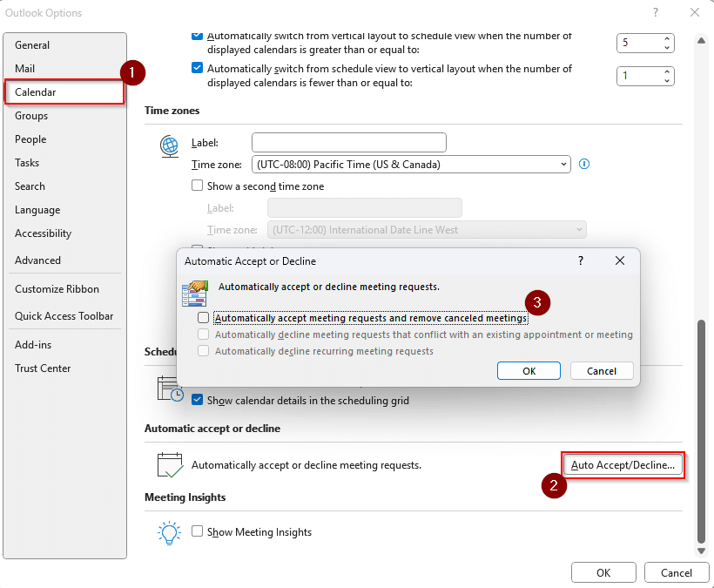Uncheck switch from schedule view to vertical layout
The height and width of the screenshot is (588, 714).
(197, 68)
